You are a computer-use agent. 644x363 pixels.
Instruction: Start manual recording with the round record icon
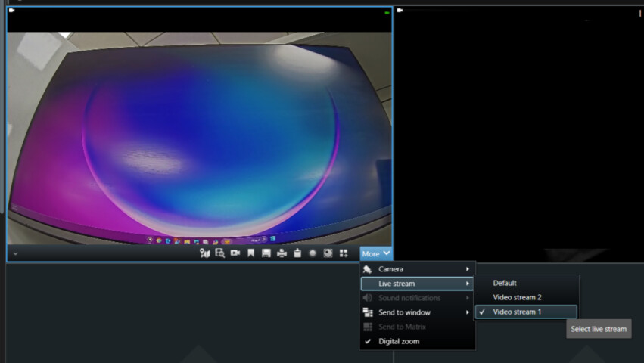click(313, 253)
